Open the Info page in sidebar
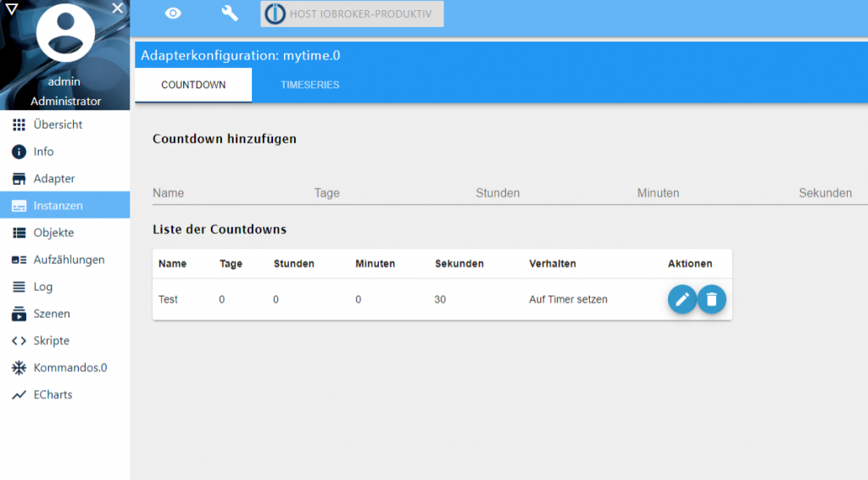868x480 pixels. pyautogui.click(x=43, y=152)
